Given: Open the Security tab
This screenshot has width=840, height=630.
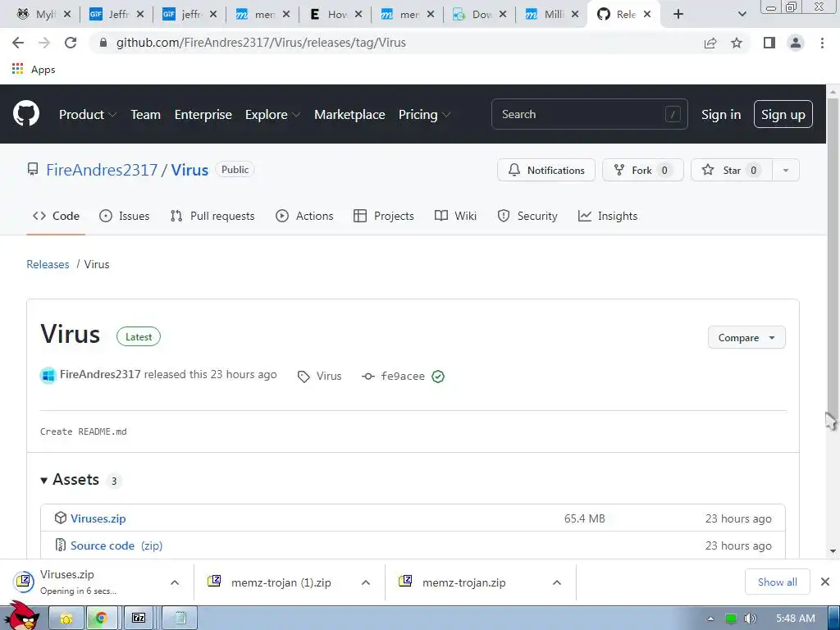Looking at the screenshot, I should [527, 216].
